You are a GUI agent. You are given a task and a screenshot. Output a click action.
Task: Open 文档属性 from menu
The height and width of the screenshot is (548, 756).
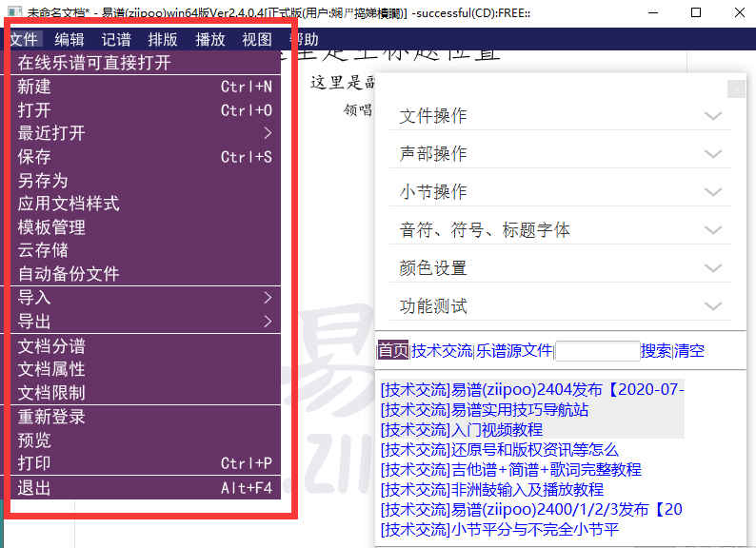click(x=146, y=369)
